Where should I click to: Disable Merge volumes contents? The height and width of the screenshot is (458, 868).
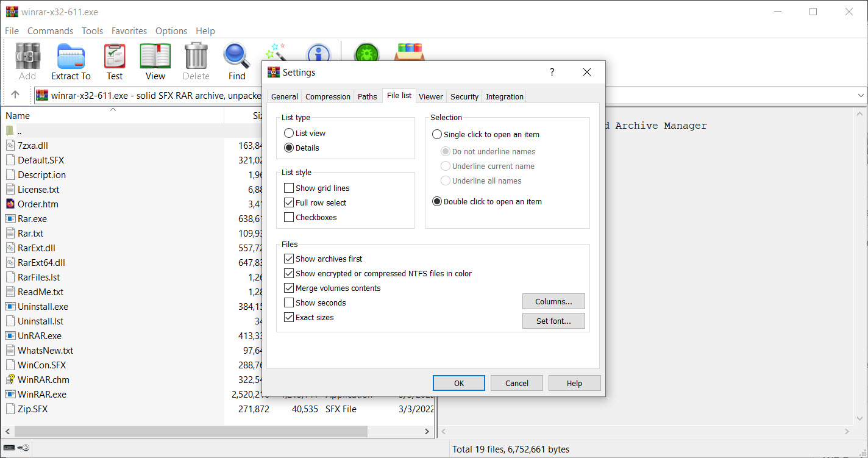289,288
